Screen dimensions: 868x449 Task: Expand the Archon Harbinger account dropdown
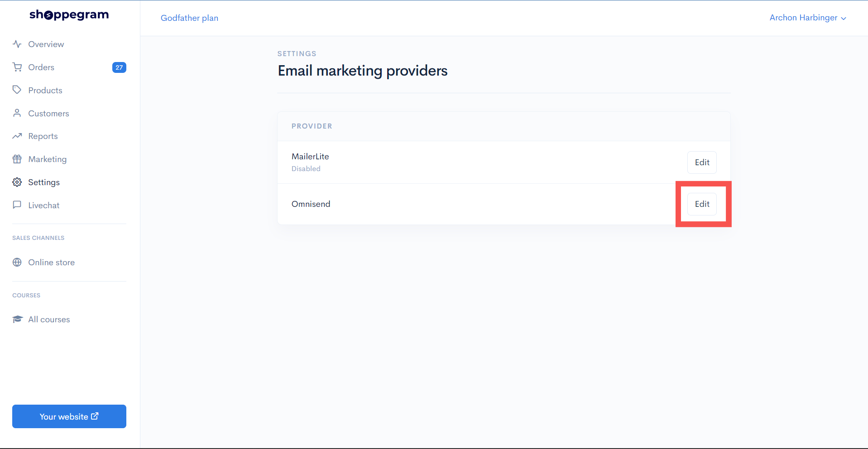[x=808, y=18]
